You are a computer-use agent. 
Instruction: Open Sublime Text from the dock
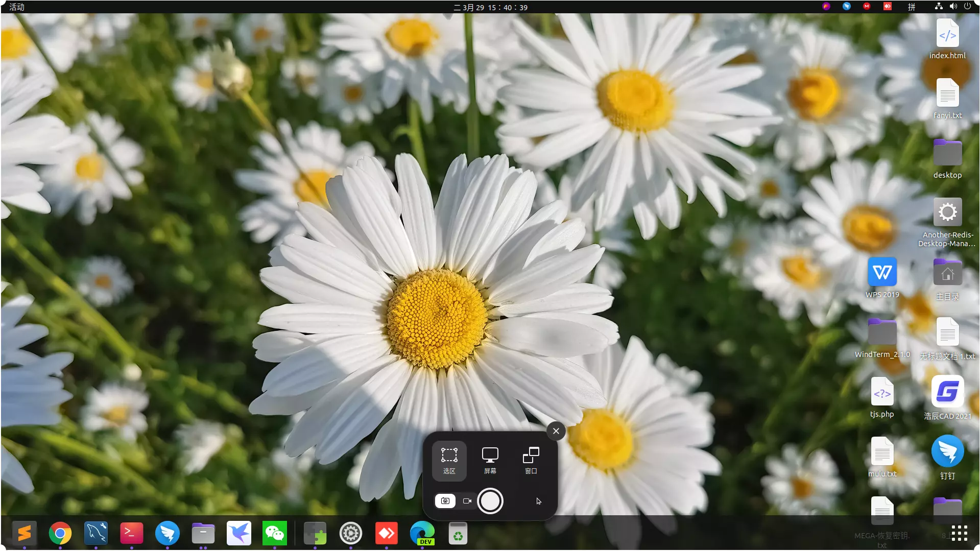tap(25, 534)
